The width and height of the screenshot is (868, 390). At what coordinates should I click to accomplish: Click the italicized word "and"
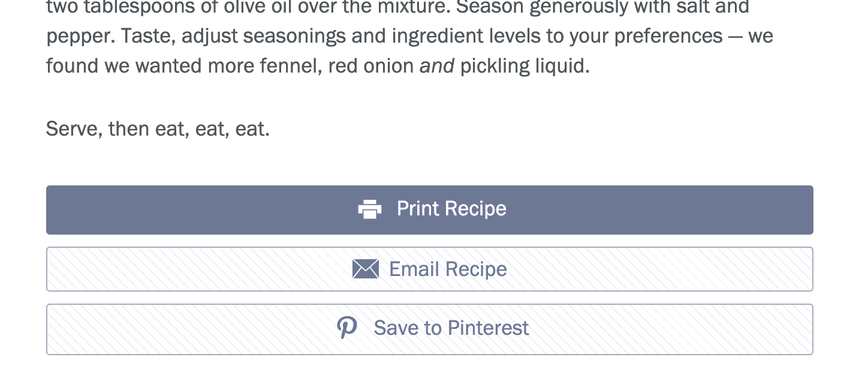(x=436, y=66)
